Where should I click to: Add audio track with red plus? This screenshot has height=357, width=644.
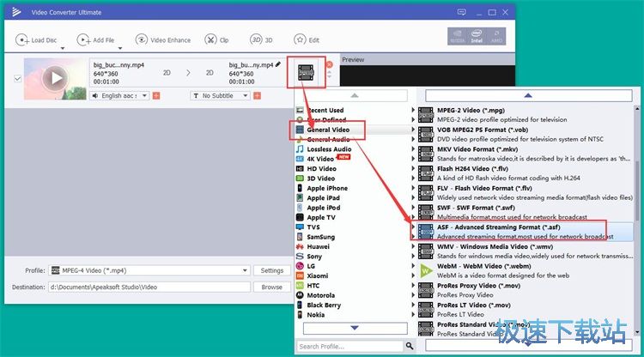[x=156, y=95]
